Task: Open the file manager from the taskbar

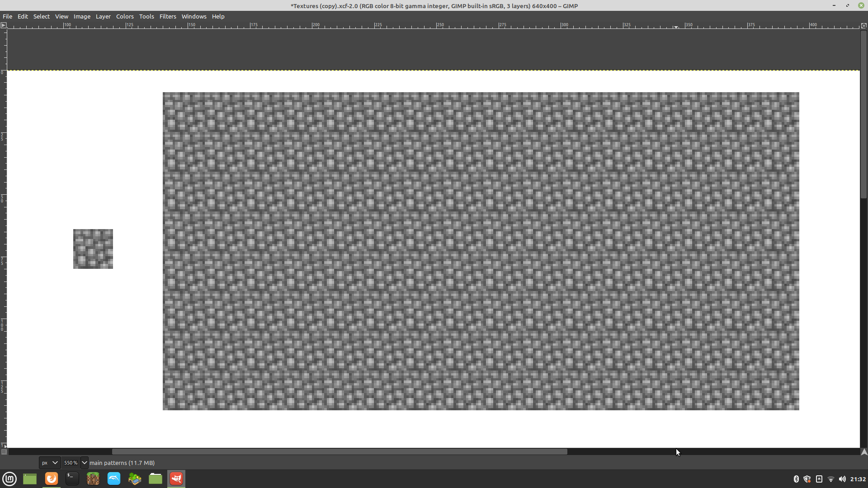Action: point(155,479)
